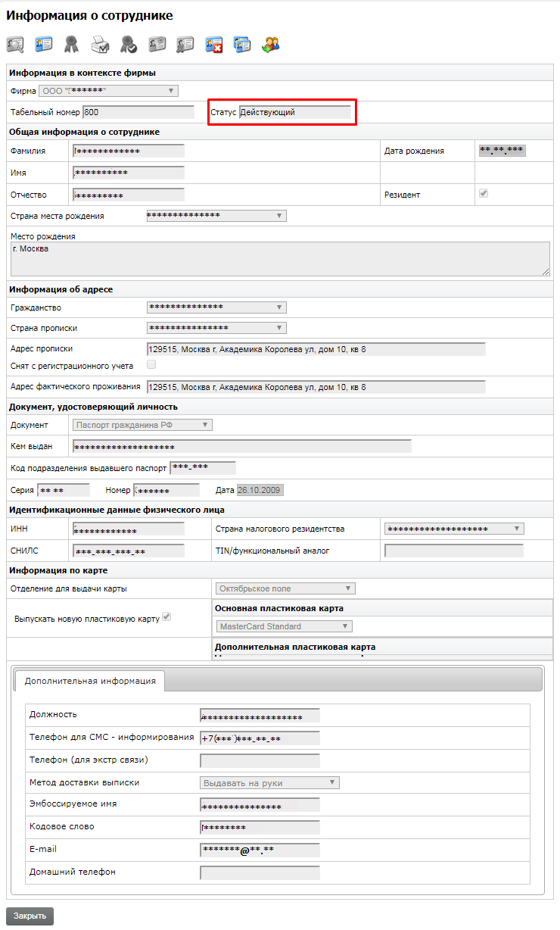
Task: Open the Метод доставки выписки dropdown
Action: [269, 782]
